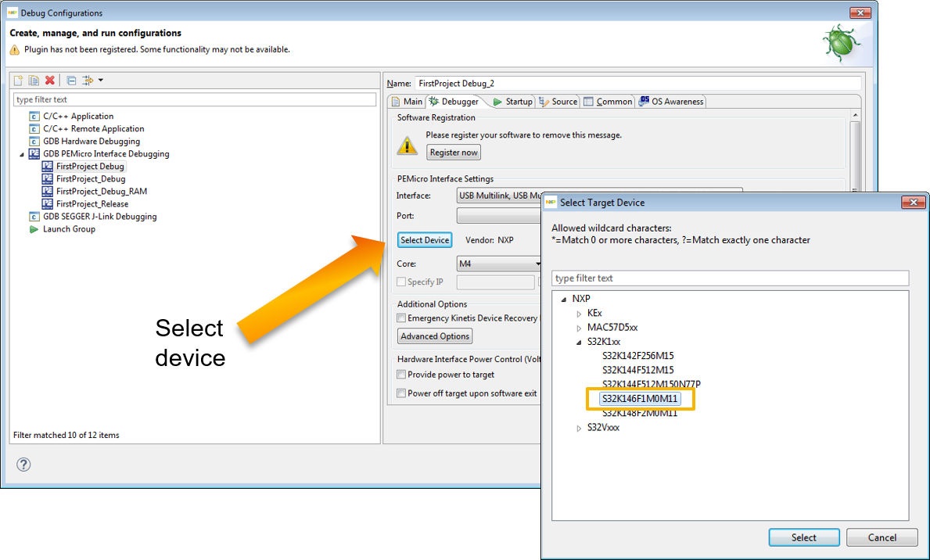
Task: Click the Advanced Options button
Action: pyautogui.click(x=435, y=336)
